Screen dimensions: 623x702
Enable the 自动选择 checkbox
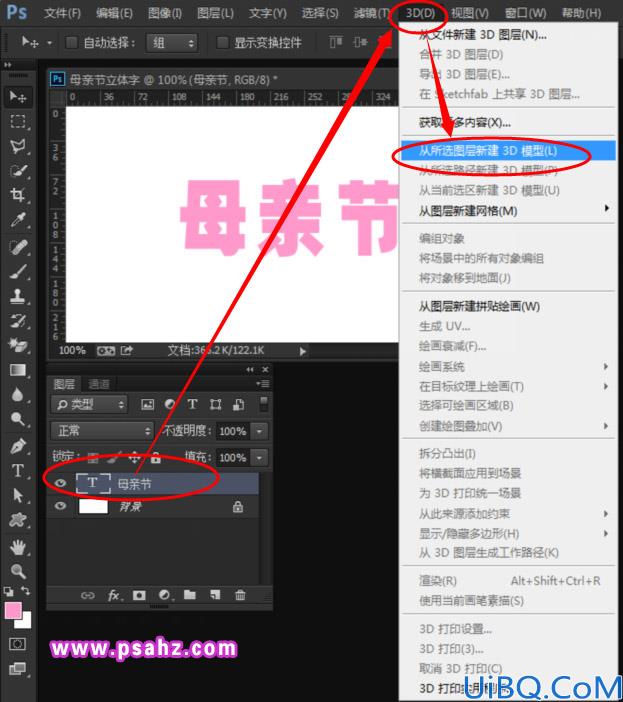coord(72,43)
